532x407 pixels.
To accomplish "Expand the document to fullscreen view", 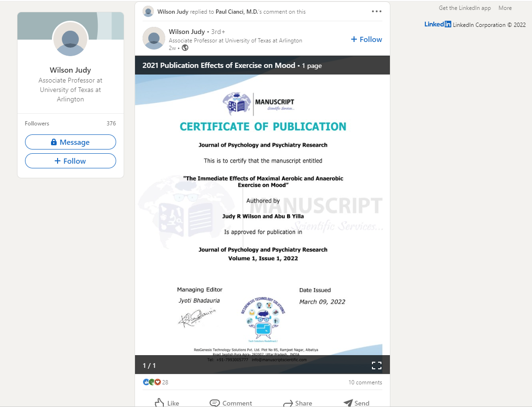I will point(377,365).
